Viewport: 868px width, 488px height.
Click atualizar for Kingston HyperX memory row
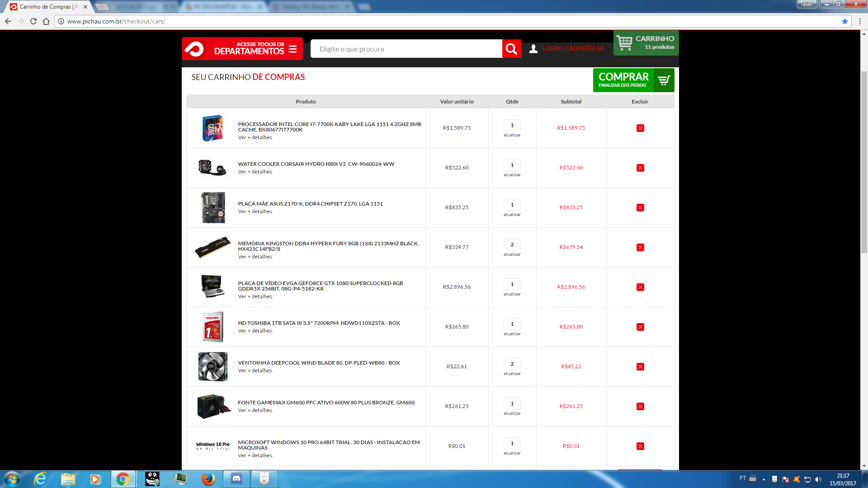point(512,254)
